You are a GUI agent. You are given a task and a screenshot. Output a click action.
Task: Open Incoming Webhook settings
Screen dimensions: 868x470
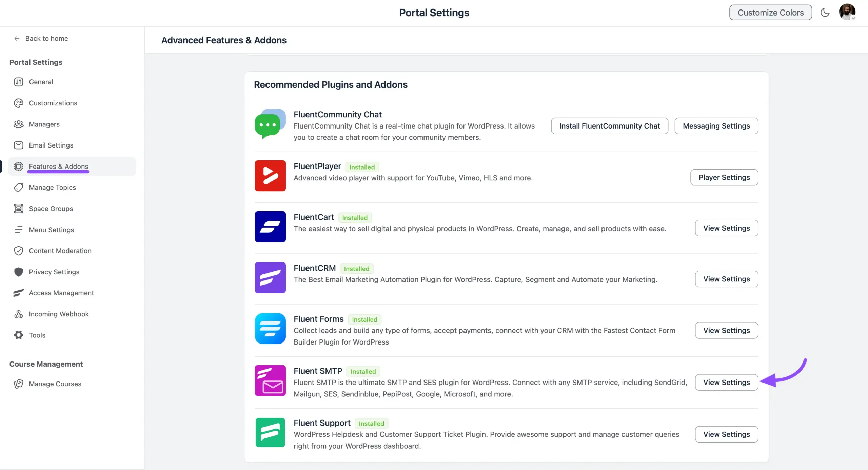point(72,314)
